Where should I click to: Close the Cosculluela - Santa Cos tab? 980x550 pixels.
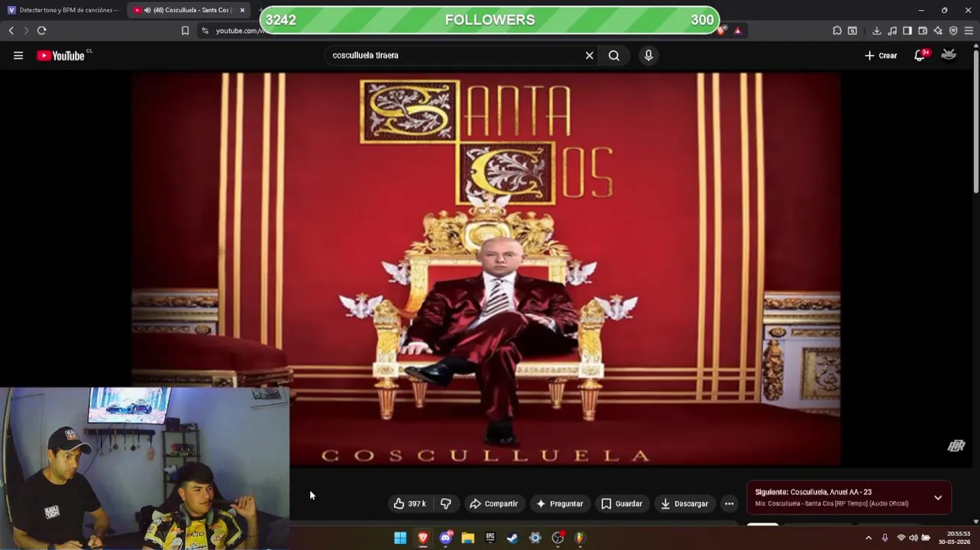(x=242, y=10)
